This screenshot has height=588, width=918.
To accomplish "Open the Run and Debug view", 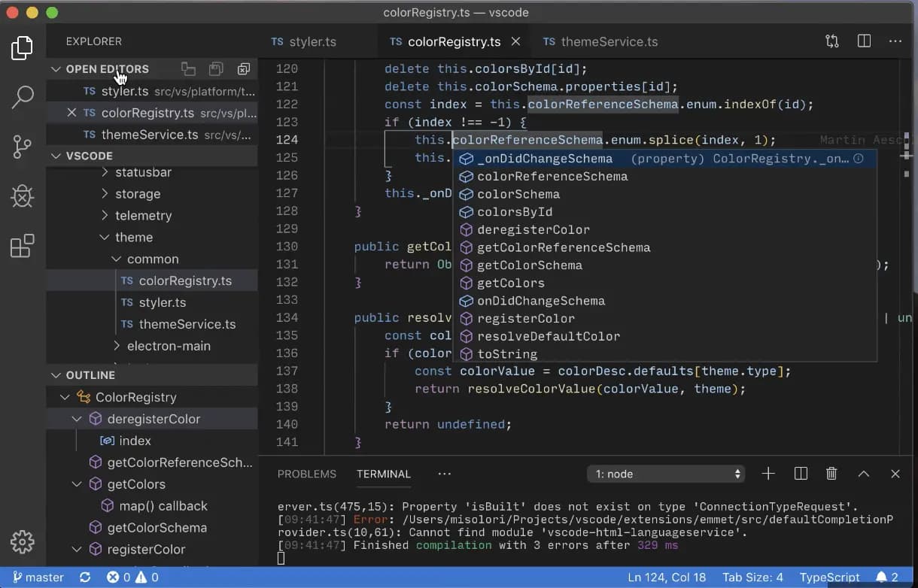I will click(22, 196).
